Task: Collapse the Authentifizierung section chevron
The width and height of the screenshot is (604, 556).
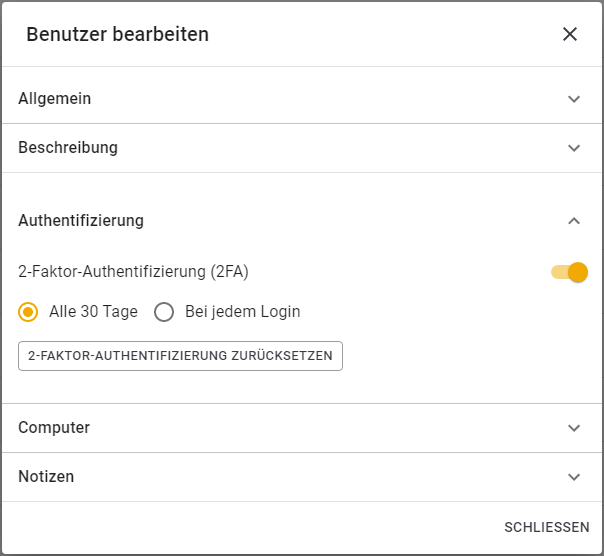Action: point(574,221)
